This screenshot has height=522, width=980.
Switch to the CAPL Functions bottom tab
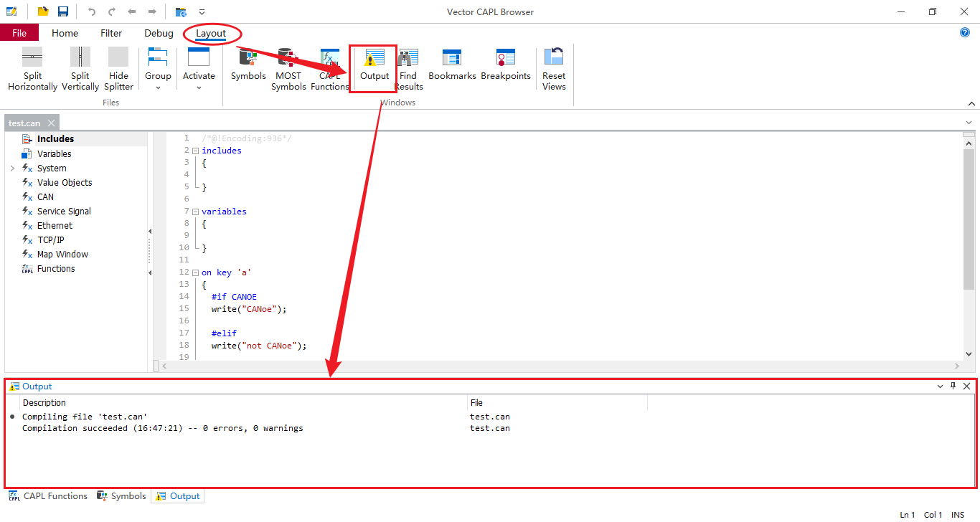coord(48,495)
